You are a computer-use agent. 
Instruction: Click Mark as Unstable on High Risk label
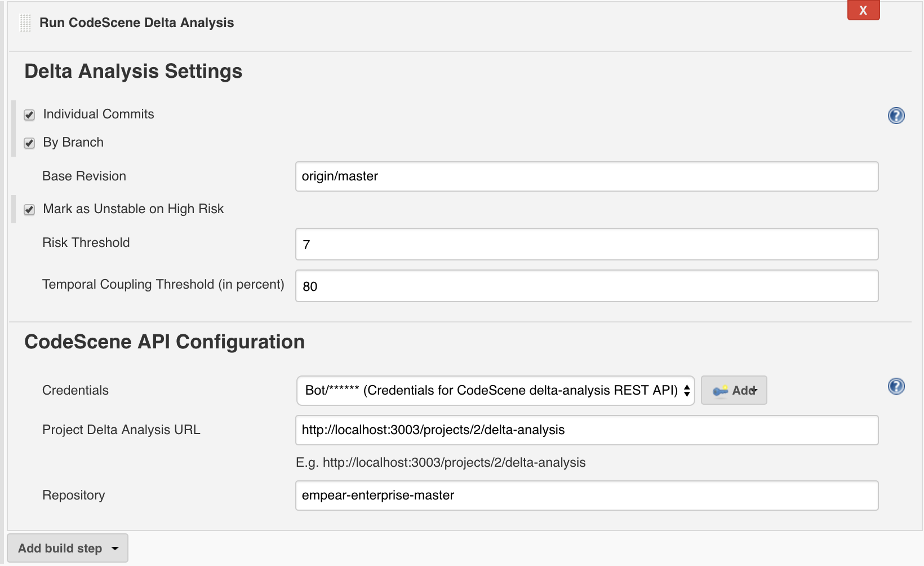[134, 209]
